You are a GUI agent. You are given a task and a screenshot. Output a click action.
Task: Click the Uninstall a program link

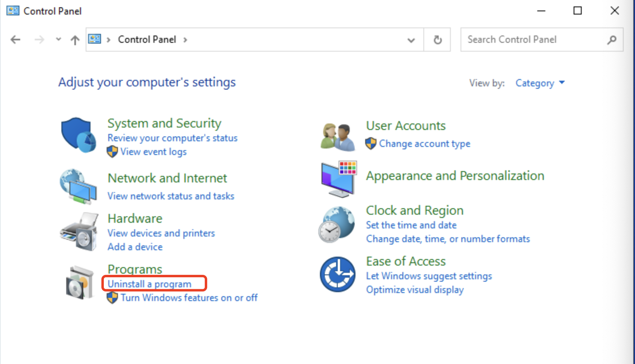pyautogui.click(x=149, y=284)
